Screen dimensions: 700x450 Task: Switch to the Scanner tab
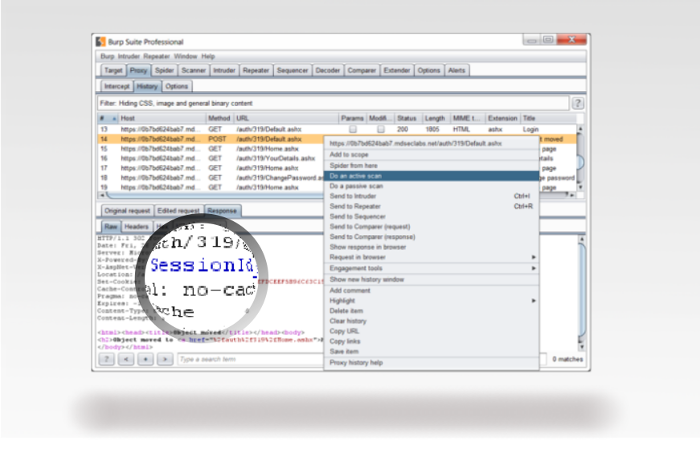[x=193, y=71]
